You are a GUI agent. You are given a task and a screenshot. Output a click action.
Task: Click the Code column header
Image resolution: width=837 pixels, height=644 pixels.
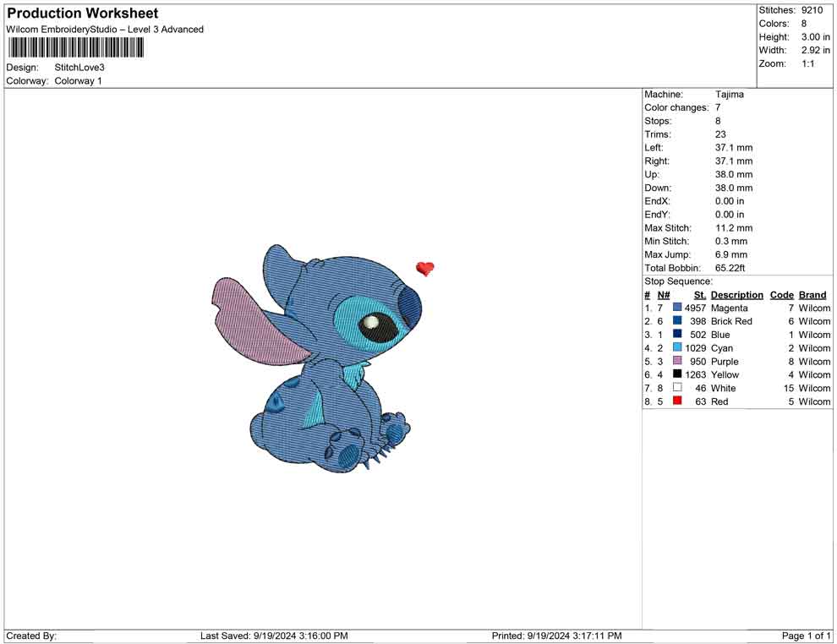[x=781, y=295]
